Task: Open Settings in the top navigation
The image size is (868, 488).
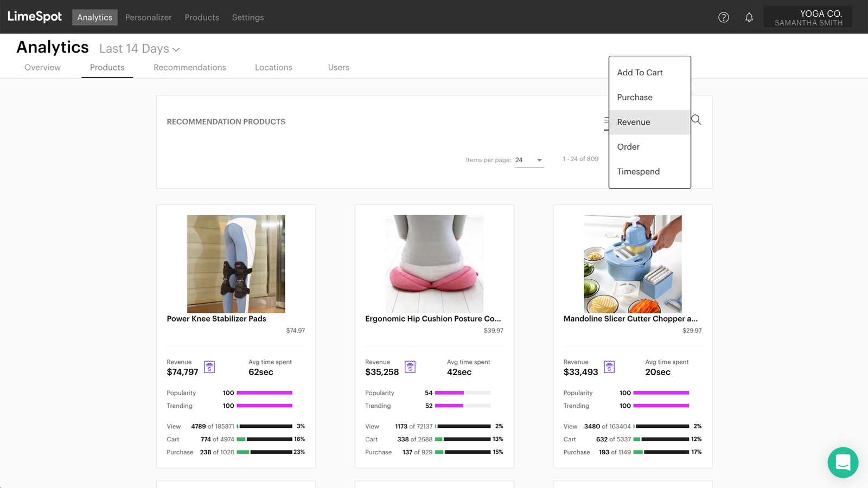Action: click(248, 17)
